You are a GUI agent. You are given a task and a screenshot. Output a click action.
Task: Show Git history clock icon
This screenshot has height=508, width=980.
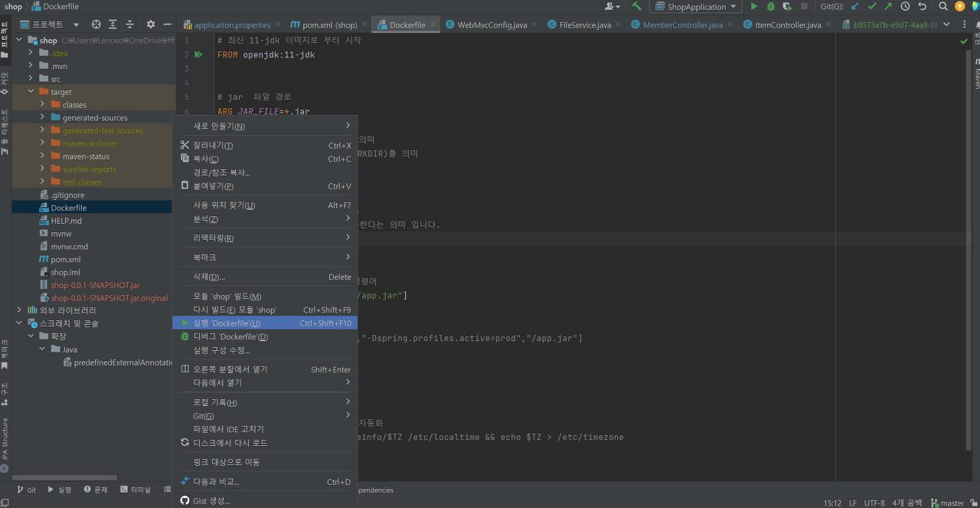pos(906,6)
